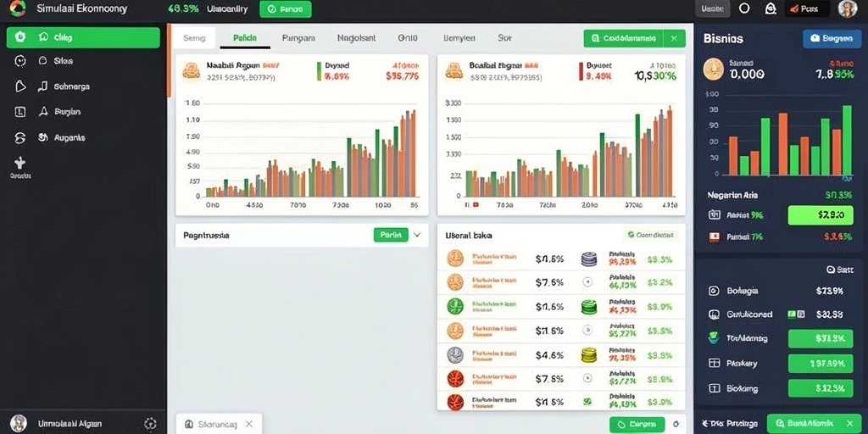
Task: Click the gold coin icon in Bisnios panel
Action: (713, 70)
